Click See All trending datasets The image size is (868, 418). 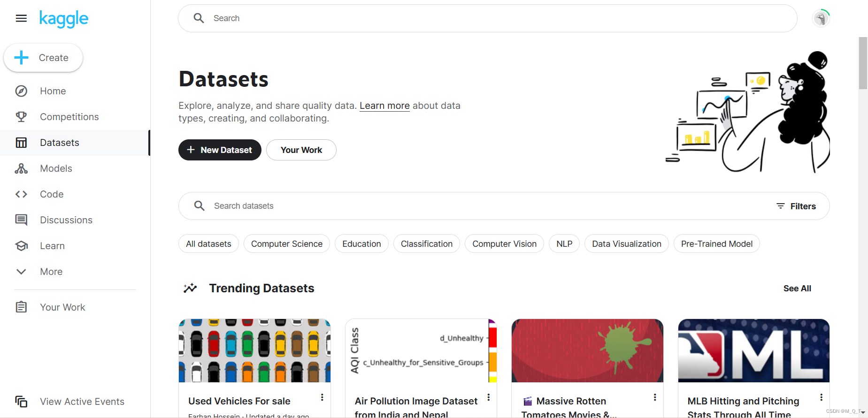click(x=797, y=289)
